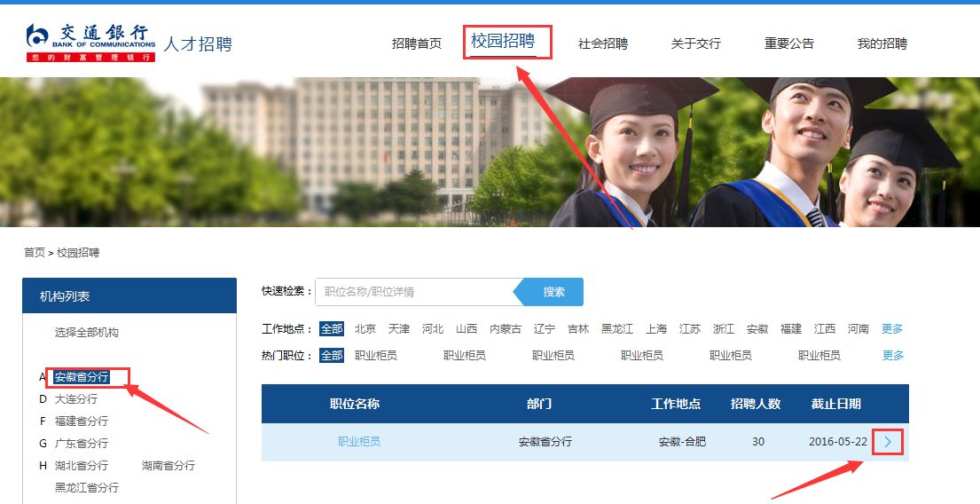Select 湖南省分行 in the institution list

169,466
